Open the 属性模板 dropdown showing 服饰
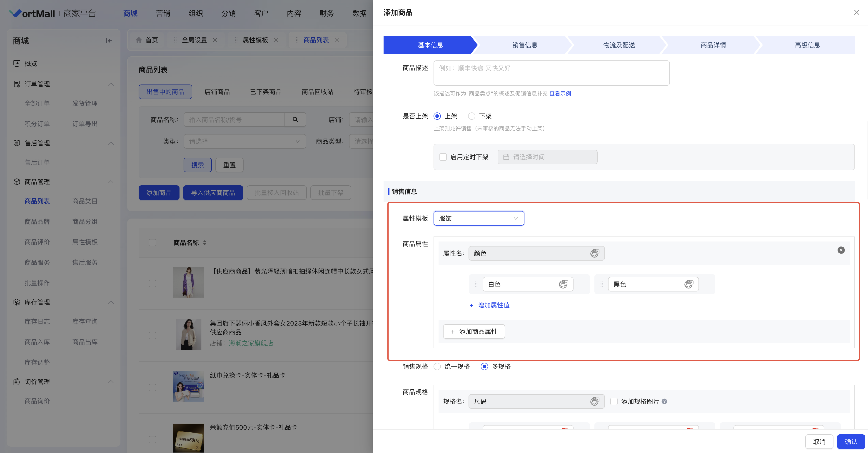868x453 pixels. coord(479,218)
